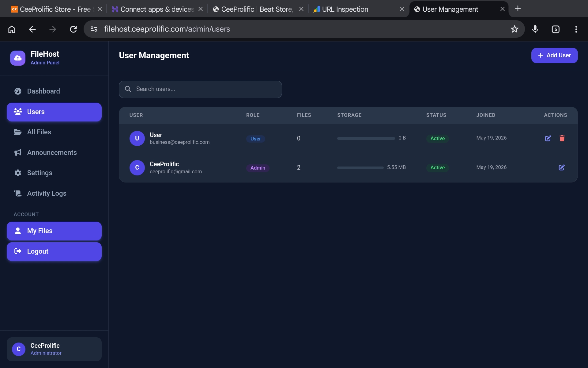Edit the CeeProlific admin account
Viewport: 588px width, 368px height.
coord(562,167)
